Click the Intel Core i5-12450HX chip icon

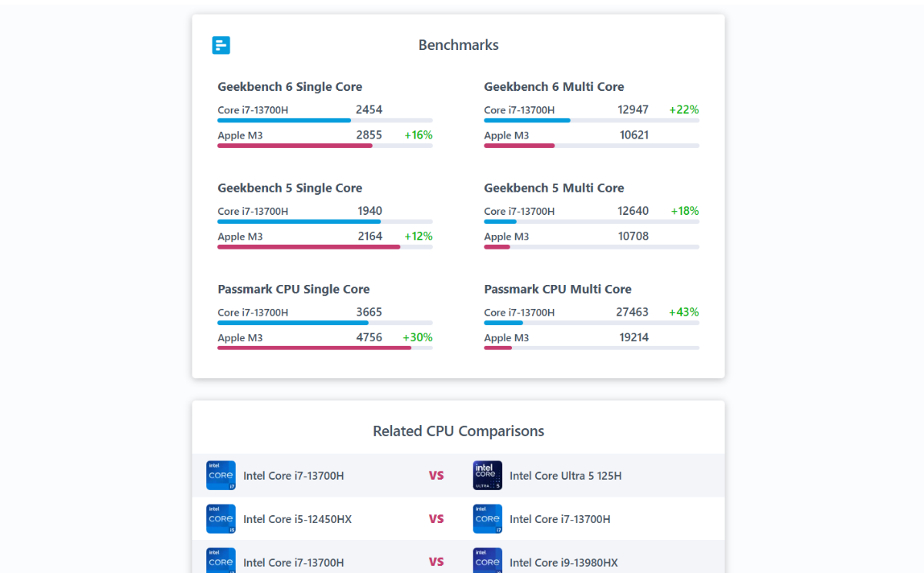(221, 519)
